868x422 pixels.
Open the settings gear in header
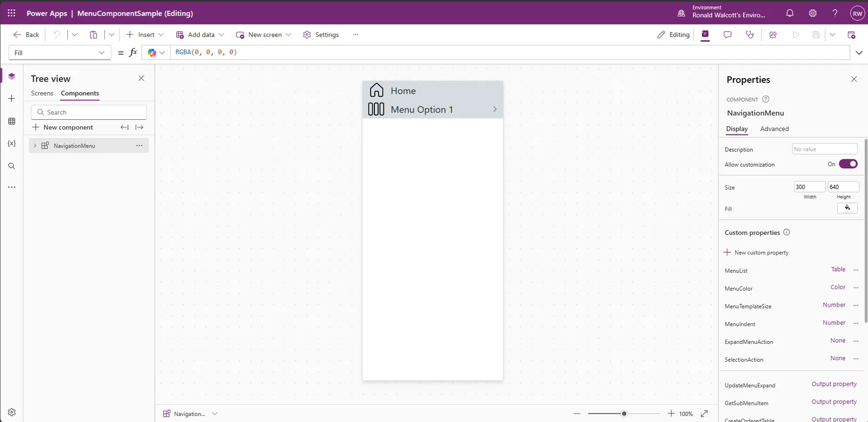coord(813,13)
